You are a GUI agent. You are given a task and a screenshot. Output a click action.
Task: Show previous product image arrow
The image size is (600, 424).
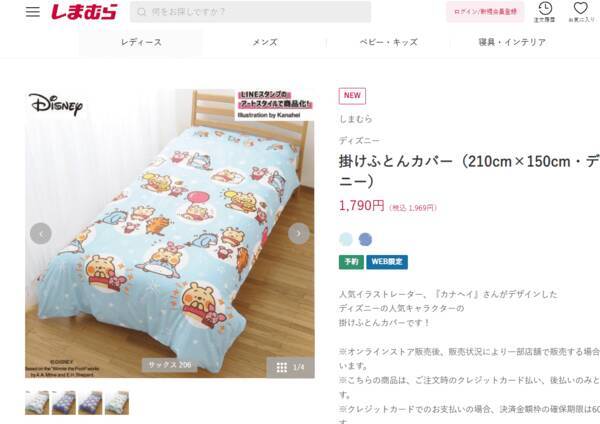[x=41, y=233]
